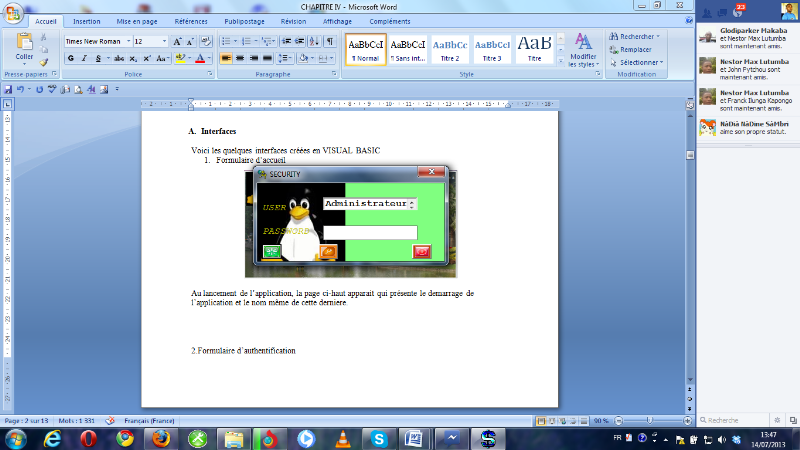Screen dimensions: 800x450
Task: Launch Skype from the taskbar
Action: coord(378,438)
